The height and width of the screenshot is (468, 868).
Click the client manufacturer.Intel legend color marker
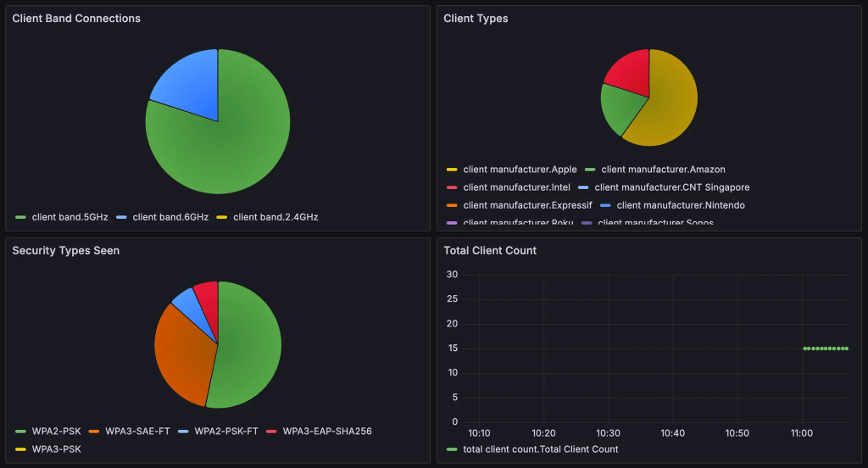pos(452,187)
